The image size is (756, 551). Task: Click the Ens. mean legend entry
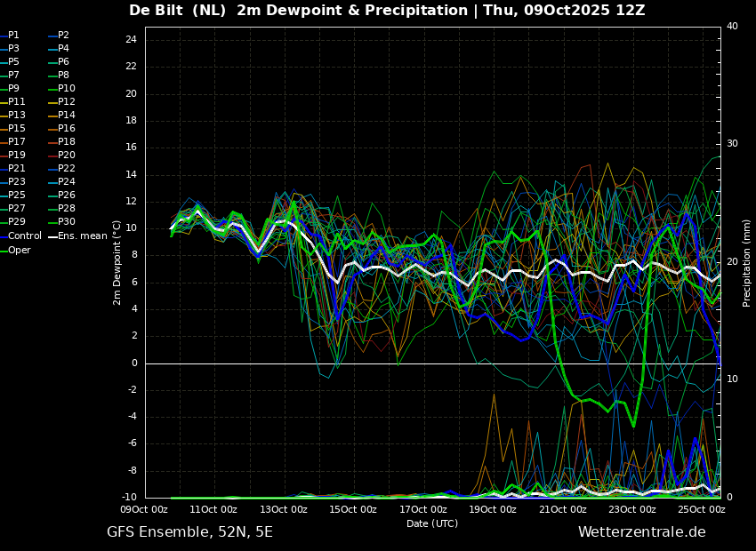click(77, 236)
